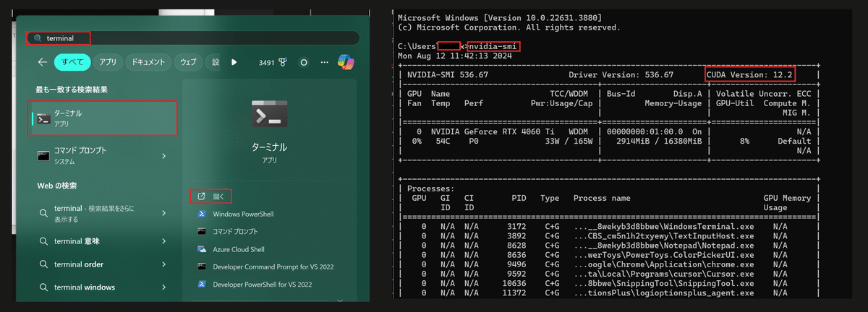Select the コマンド プロンプト system result

click(103, 155)
